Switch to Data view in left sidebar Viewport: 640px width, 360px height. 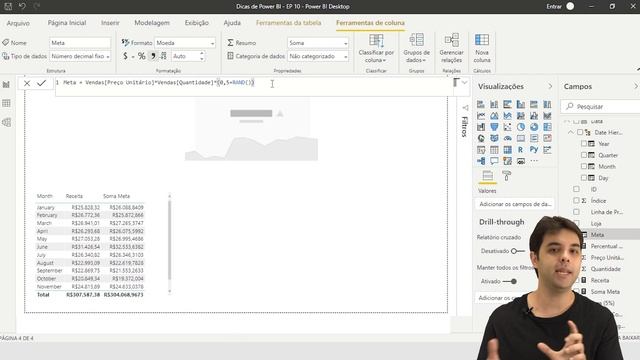pos(6,103)
